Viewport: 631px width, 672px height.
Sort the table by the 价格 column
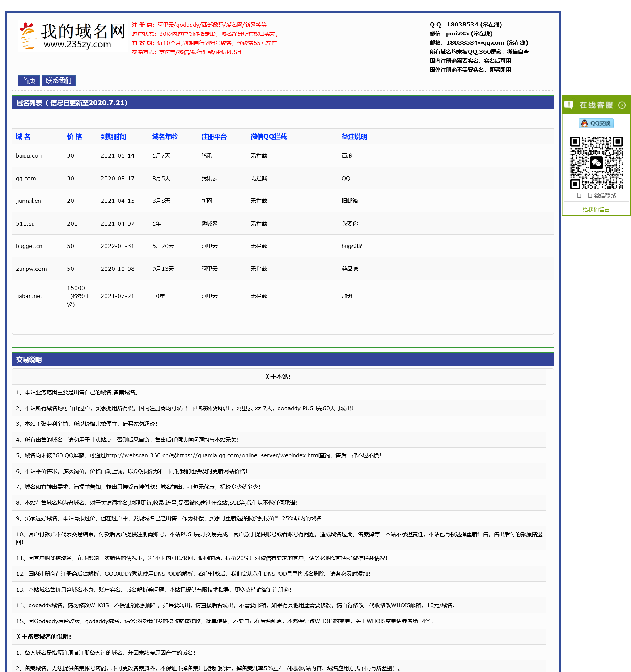pyautogui.click(x=74, y=137)
